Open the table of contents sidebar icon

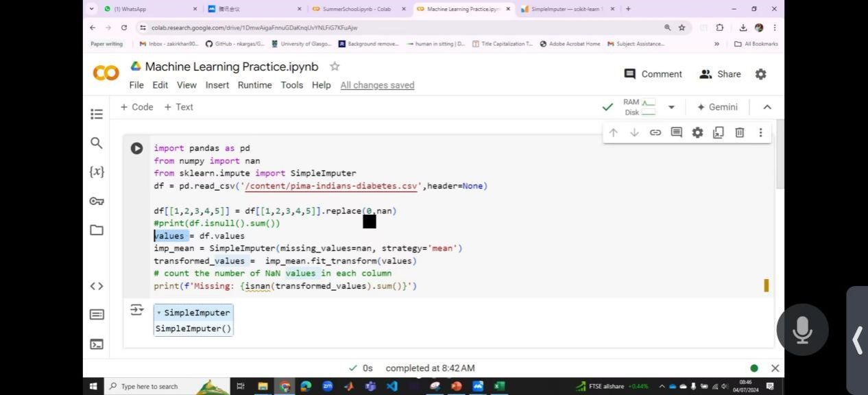coord(97,114)
